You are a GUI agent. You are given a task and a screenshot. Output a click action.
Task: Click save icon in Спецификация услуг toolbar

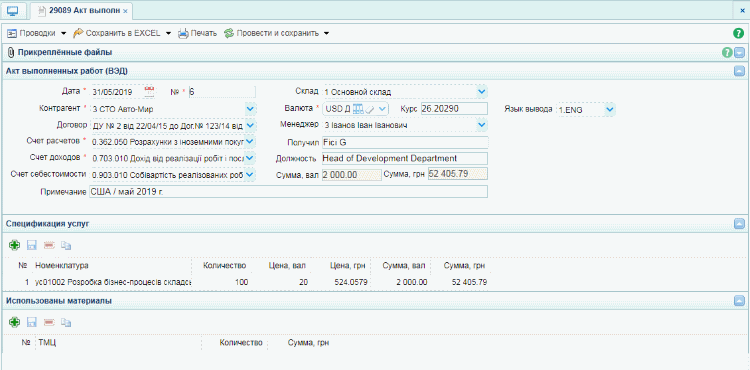32,246
